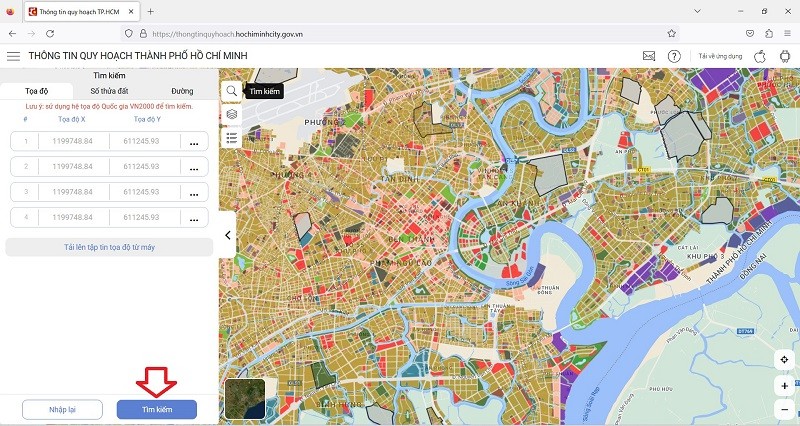
Task: Zoom out the map with minus button
Action: (x=784, y=409)
